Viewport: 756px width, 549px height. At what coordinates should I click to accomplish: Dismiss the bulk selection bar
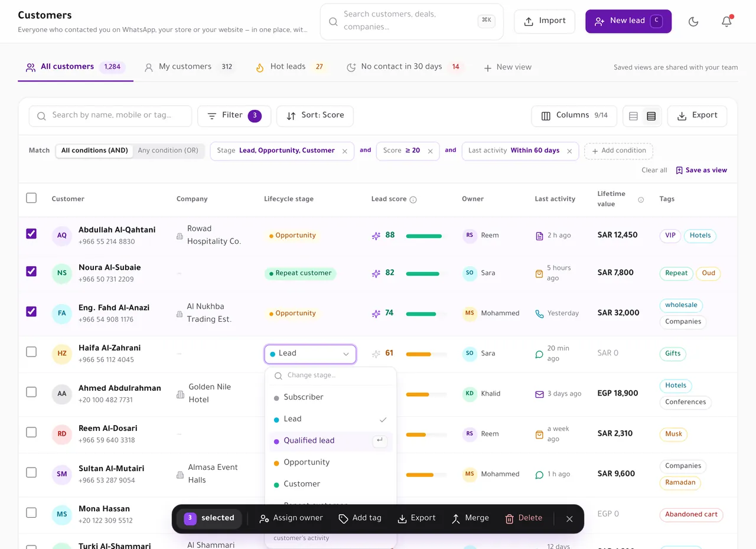[569, 519]
